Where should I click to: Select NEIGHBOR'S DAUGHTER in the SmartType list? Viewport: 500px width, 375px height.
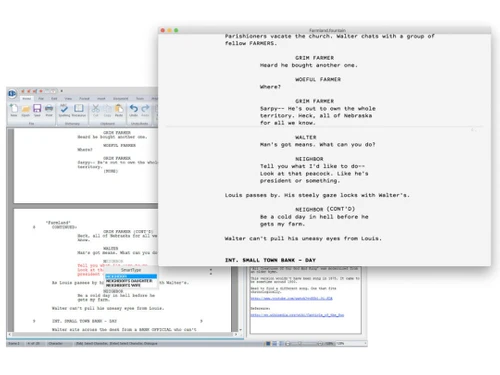tap(129, 281)
